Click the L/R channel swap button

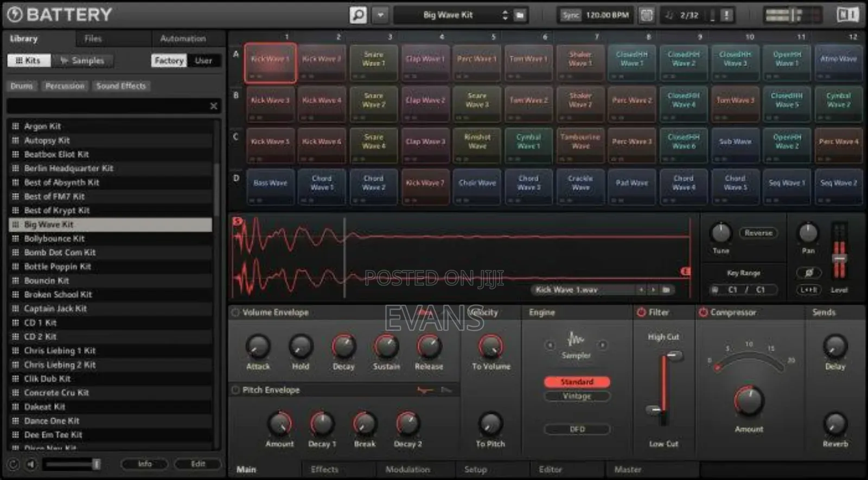[808, 290]
